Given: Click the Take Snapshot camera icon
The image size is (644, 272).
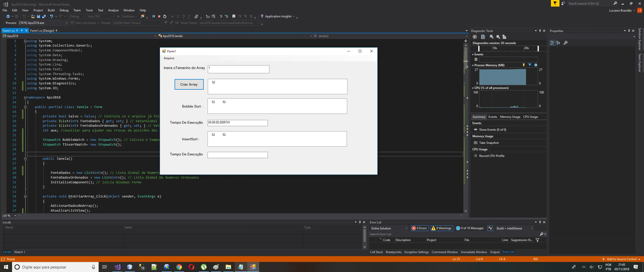Looking at the screenshot, I should pos(475,143).
